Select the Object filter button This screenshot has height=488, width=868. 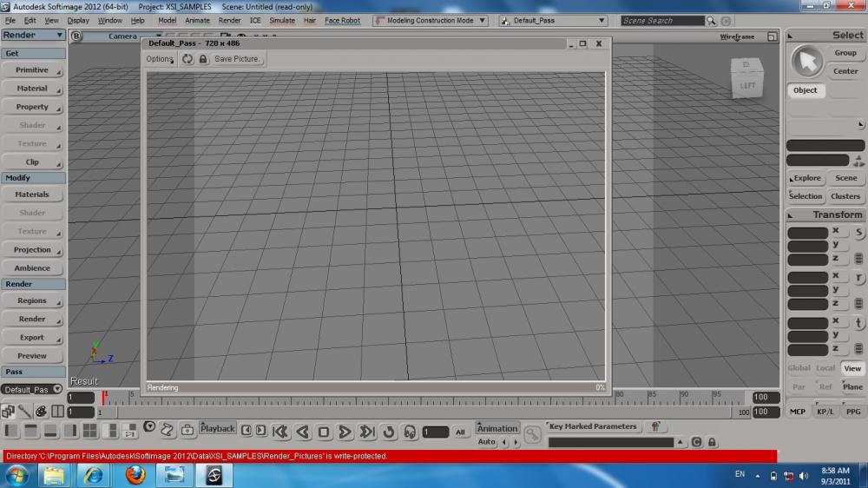(x=806, y=90)
